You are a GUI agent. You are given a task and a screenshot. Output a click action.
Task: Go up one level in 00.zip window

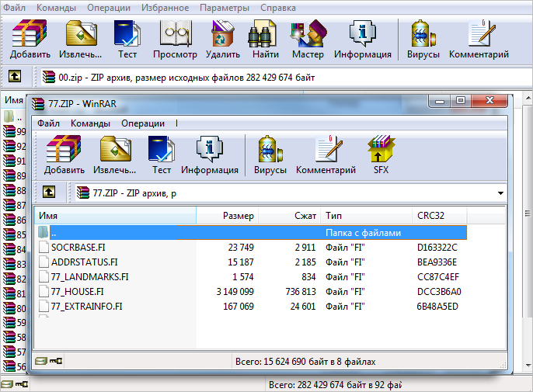click(x=14, y=76)
